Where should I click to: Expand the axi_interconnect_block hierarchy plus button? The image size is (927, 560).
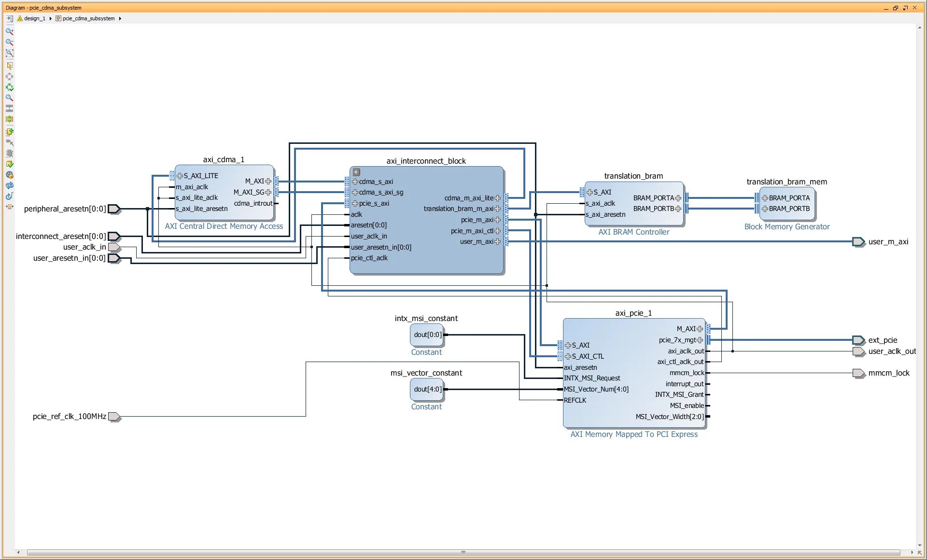[x=356, y=172]
